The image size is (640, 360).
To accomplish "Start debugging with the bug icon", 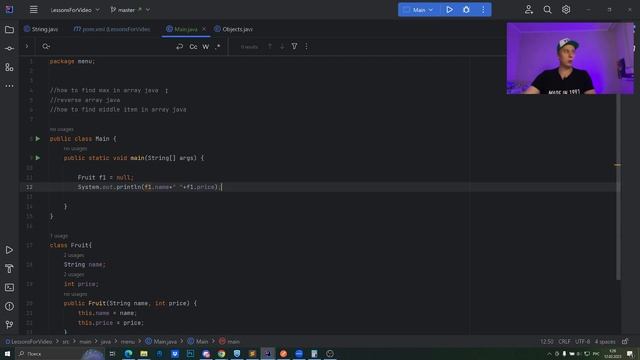I will pyautogui.click(x=466, y=10).
